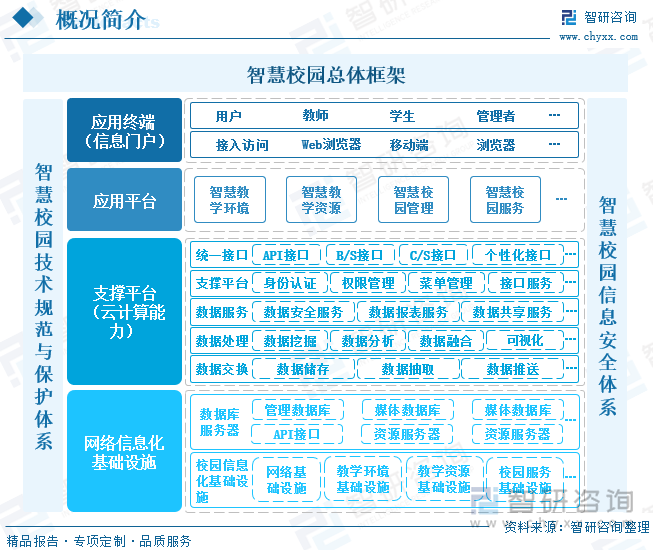
Task: Select the 网络信息化基础设施 layer block
Action: tap(124, 451)
